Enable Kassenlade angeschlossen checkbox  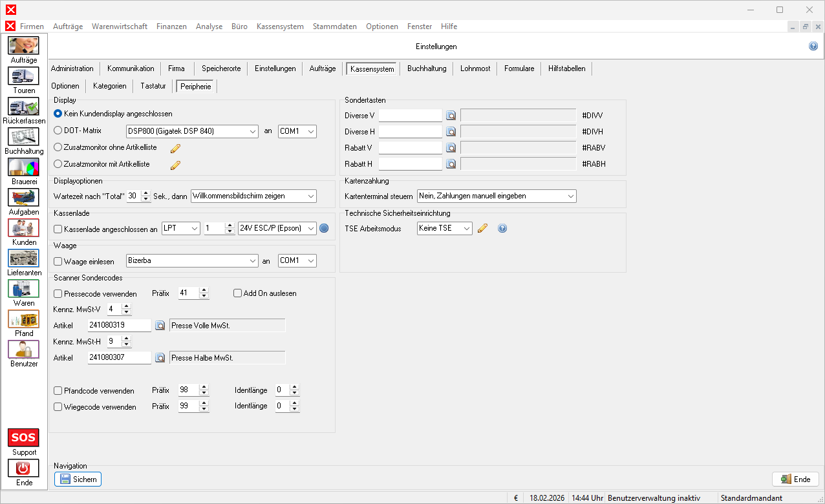pyautogui.click(x=58, y=229)
